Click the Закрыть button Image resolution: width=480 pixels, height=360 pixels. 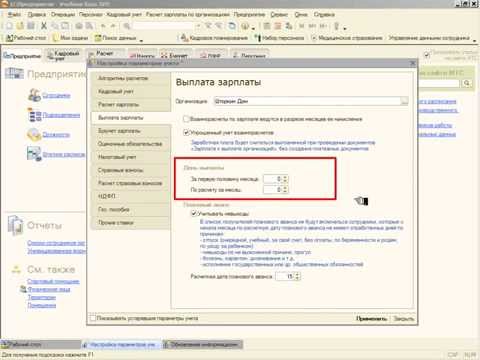click(403, 318)
